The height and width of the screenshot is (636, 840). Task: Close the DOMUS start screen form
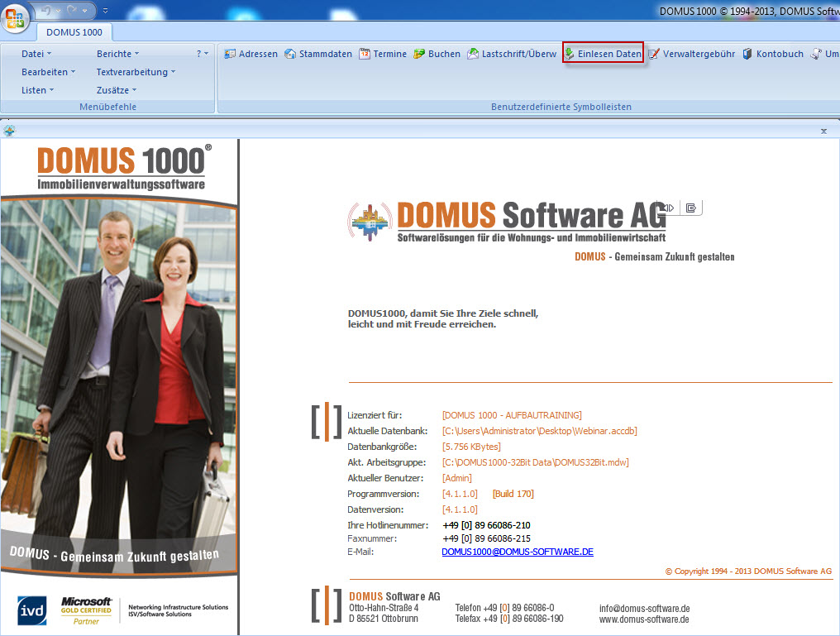click(824, 131)
